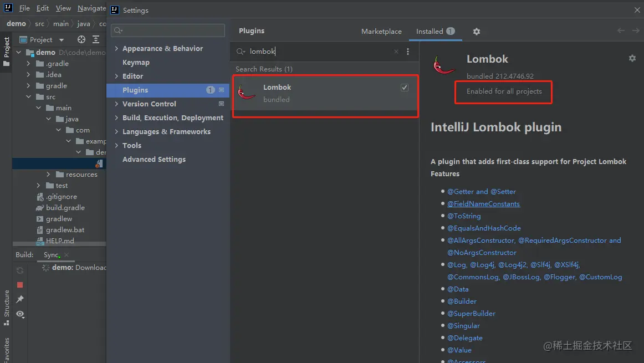644x363 pixels.
Task: Open the Structure tool window sidebar button
Action: point(6,307)
